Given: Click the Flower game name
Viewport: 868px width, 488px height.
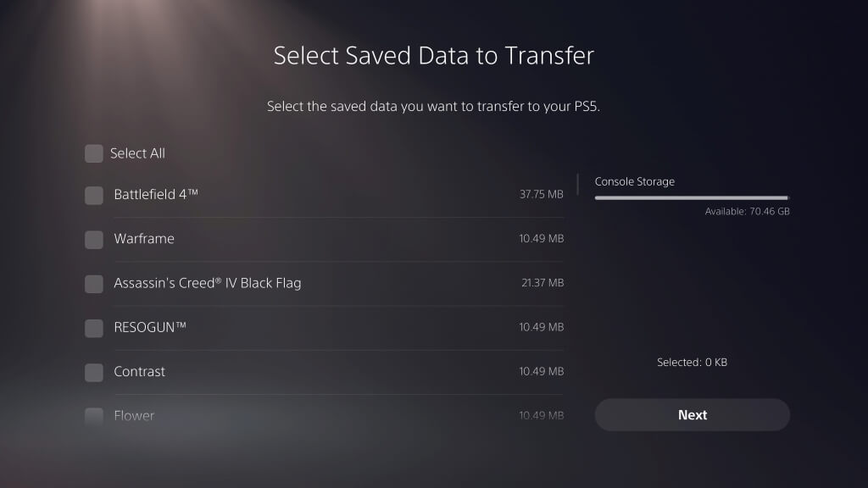Looking at the screenshot, I should click(x=134, y=415).
